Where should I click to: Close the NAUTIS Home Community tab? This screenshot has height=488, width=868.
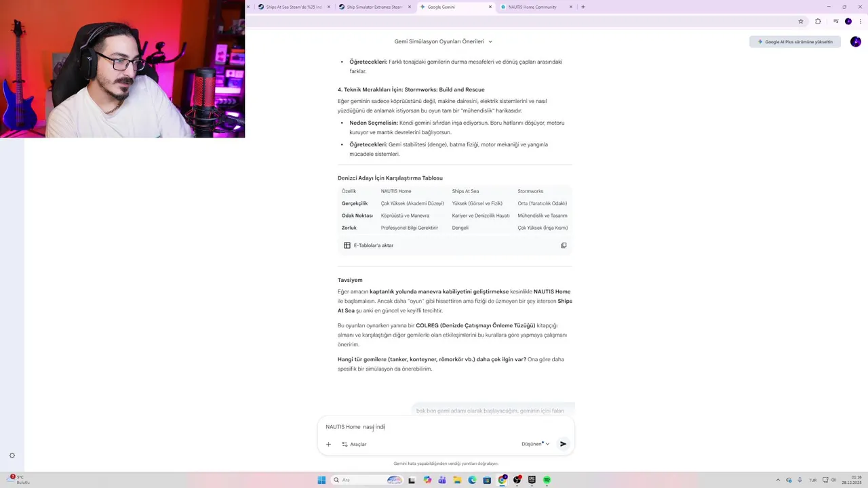[571, 7]
